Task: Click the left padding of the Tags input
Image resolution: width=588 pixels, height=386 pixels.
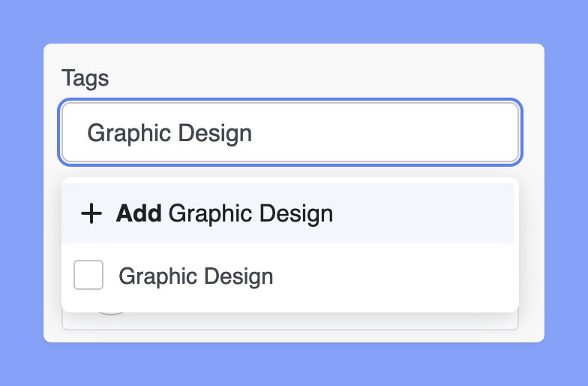Action: point(73,133)
